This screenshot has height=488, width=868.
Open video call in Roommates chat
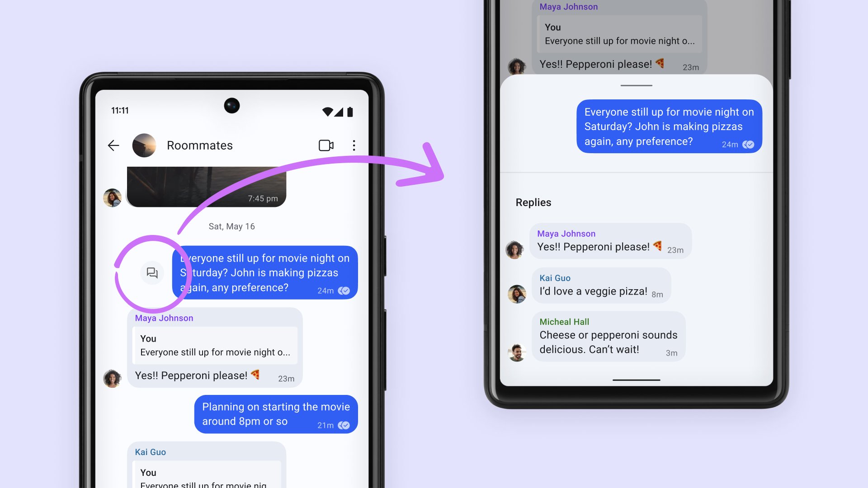tap(325, 145)
